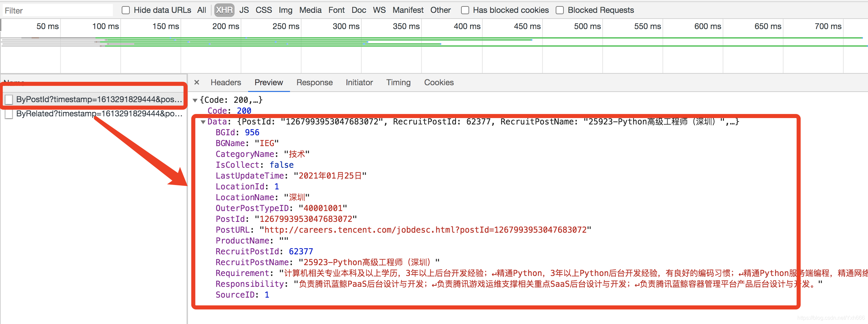This screenshot has width=868, height=324.
Task: Click the file icon beside ByPostId request
Action: [x=9, y=99]
